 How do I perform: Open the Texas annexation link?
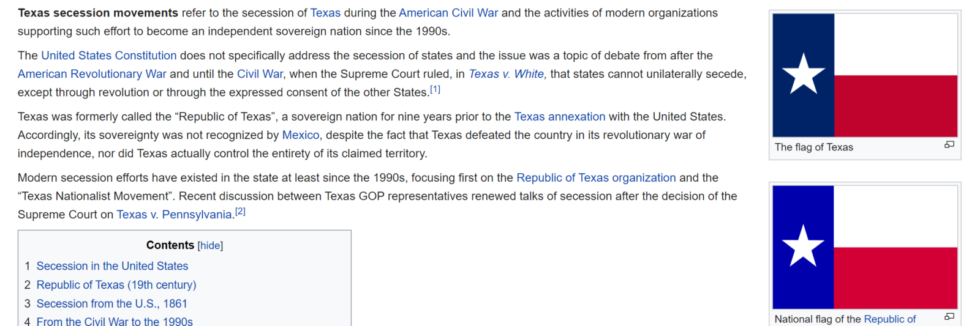coord(560,117)
